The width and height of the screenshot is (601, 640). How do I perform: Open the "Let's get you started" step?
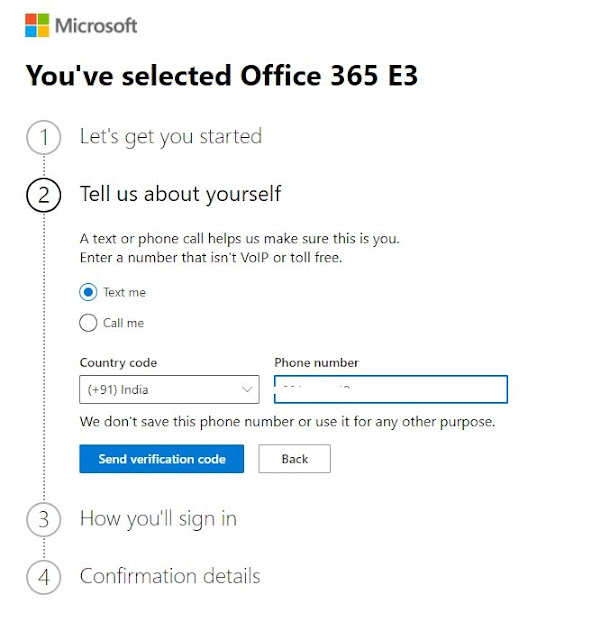pos(171,137)
